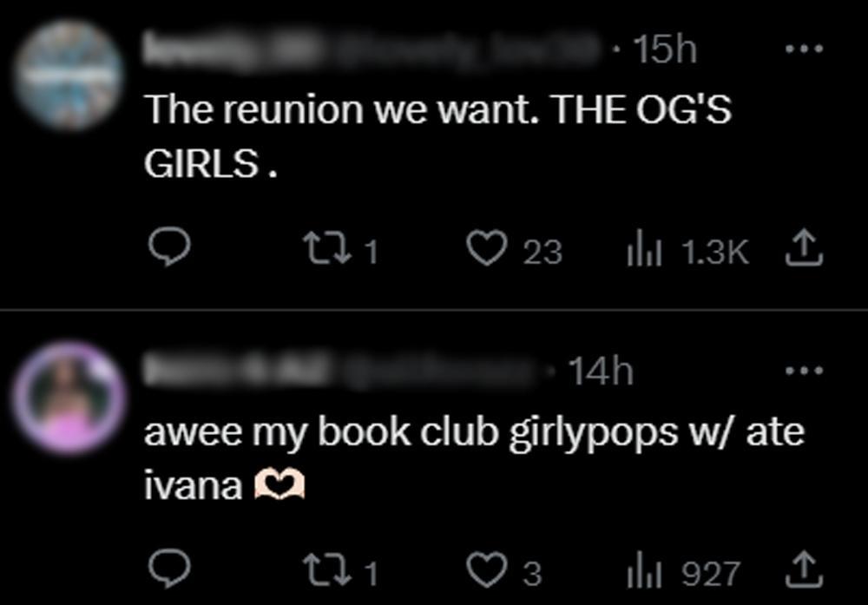Open the first tweet author's profile picture
The height and width of the screenshot is (605, 868).
69,75
